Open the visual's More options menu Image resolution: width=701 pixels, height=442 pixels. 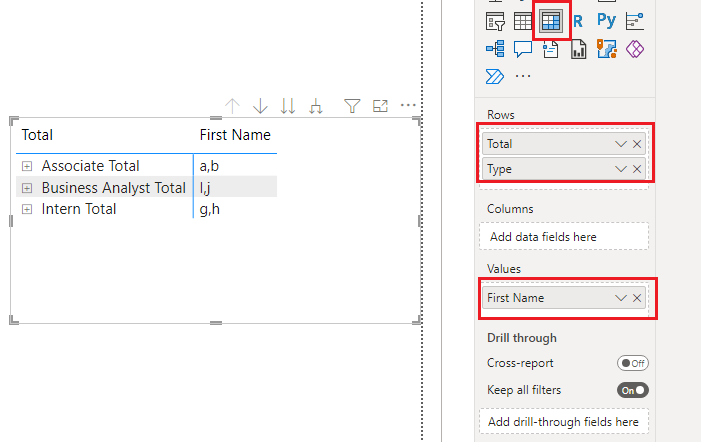(408, 105)
